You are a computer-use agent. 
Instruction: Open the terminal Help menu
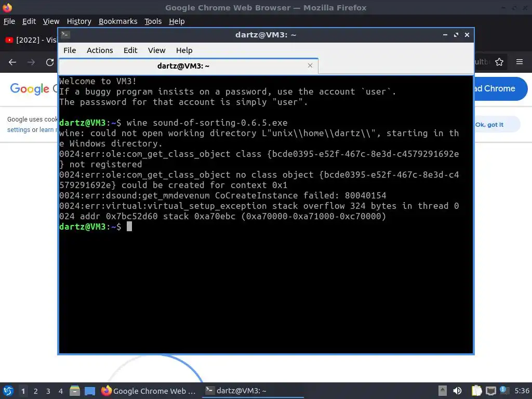point(184,50)
